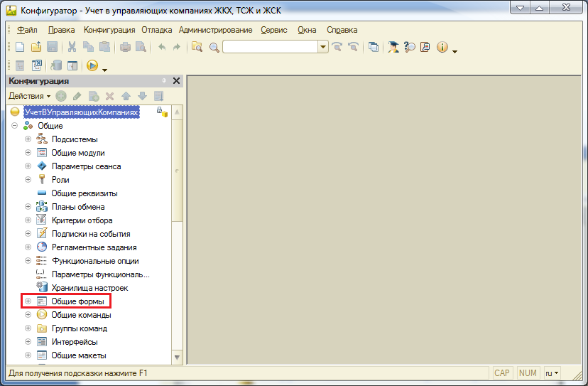
Task: Click the Print toolbar icon
Action: (x=125, y=47)
